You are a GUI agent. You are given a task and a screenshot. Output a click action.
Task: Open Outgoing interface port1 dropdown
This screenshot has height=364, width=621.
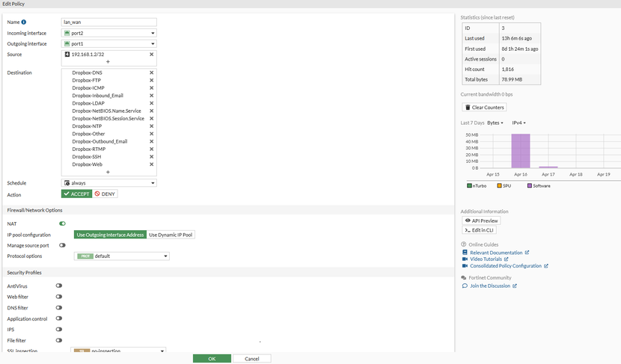click(109, 44)
